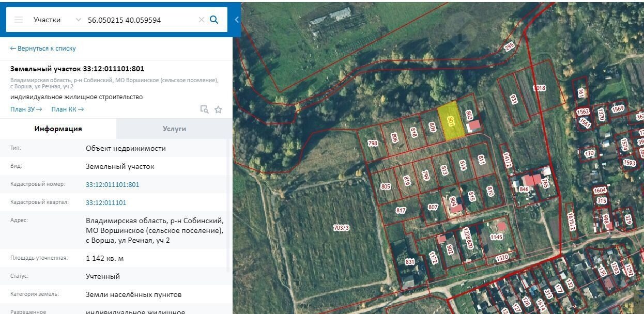Click the coordinates search input field
This screenshot has width=644, height=314.
(x=140, y=20)
